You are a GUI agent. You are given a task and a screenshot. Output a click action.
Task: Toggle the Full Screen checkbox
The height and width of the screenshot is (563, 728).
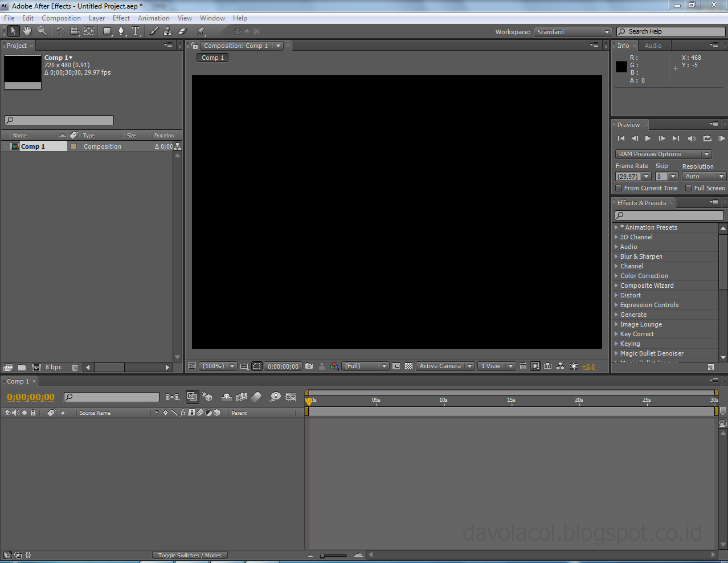[689, 188]
